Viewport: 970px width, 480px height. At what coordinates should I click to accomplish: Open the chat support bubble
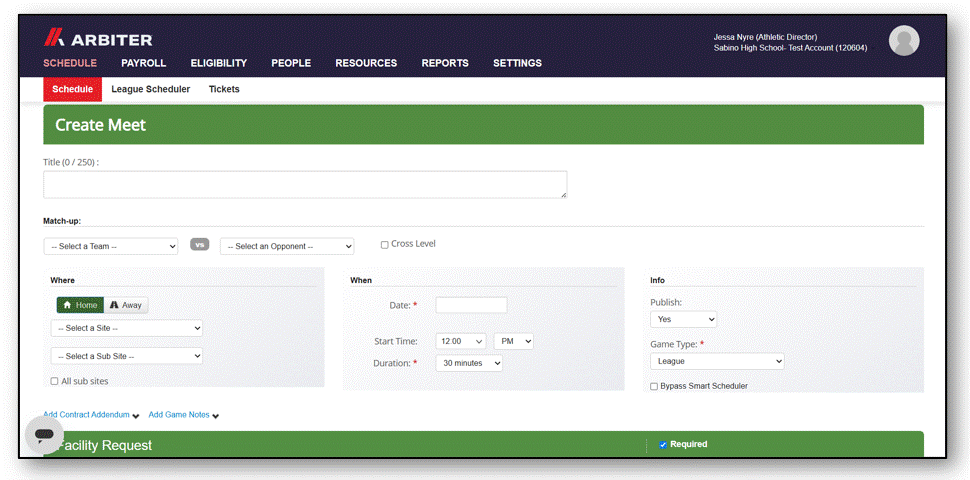[x=44, y=435]
